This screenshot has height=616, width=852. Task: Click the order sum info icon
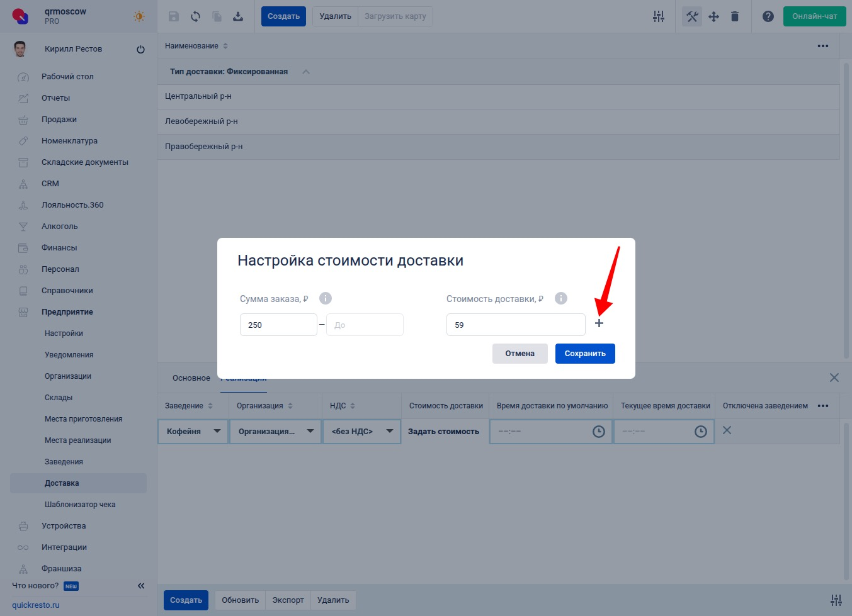326,298
